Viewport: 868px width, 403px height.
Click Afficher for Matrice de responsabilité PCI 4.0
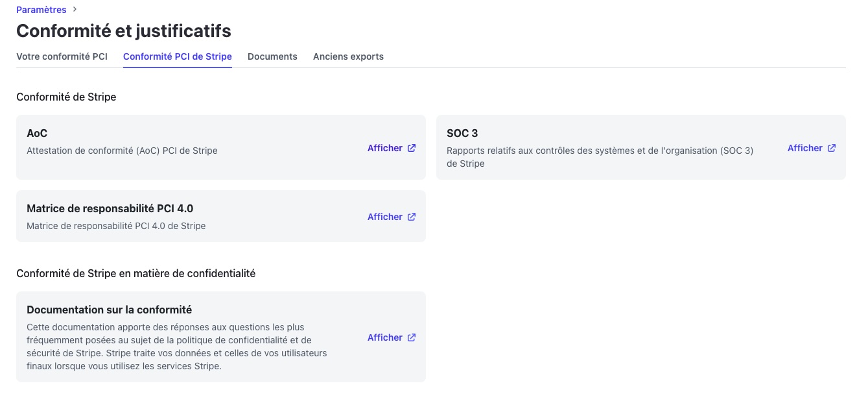click(385, 217)
